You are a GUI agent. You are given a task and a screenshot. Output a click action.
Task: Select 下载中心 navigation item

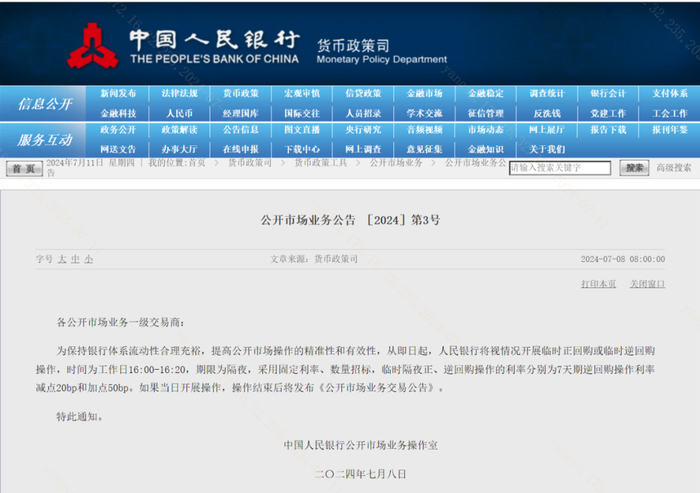pos(302,150)
